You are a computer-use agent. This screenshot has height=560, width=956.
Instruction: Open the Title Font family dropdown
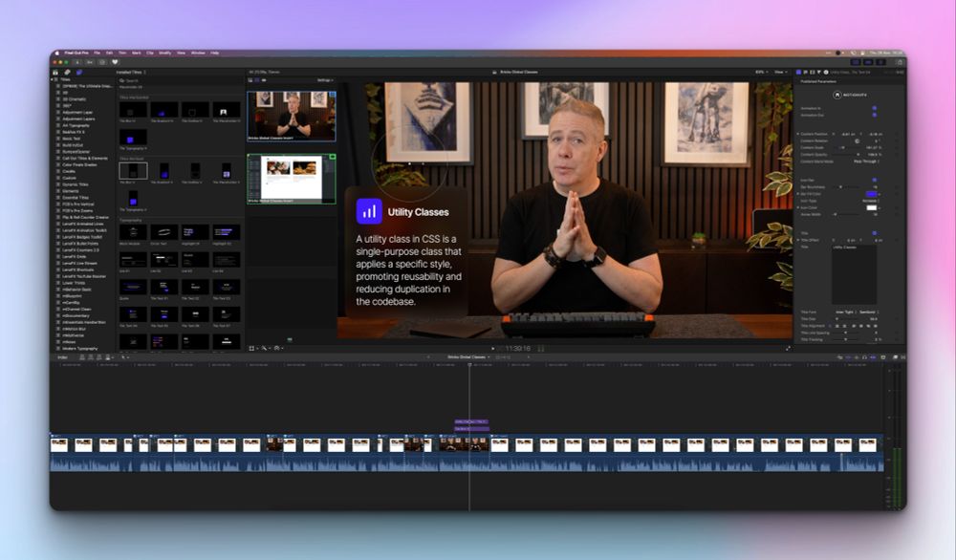click(846, 312)
